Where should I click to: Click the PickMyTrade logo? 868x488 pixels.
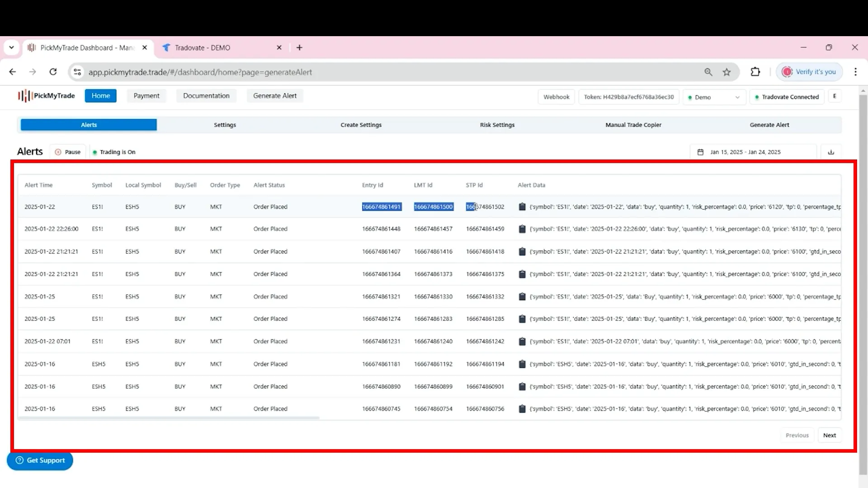point(46,96)
